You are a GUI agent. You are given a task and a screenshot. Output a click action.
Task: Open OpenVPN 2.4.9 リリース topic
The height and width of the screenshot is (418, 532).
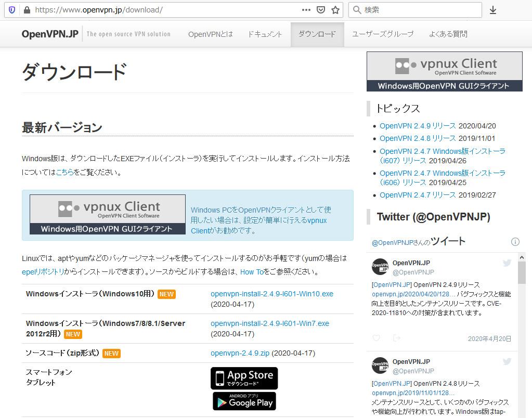click(x=418, y=126)
